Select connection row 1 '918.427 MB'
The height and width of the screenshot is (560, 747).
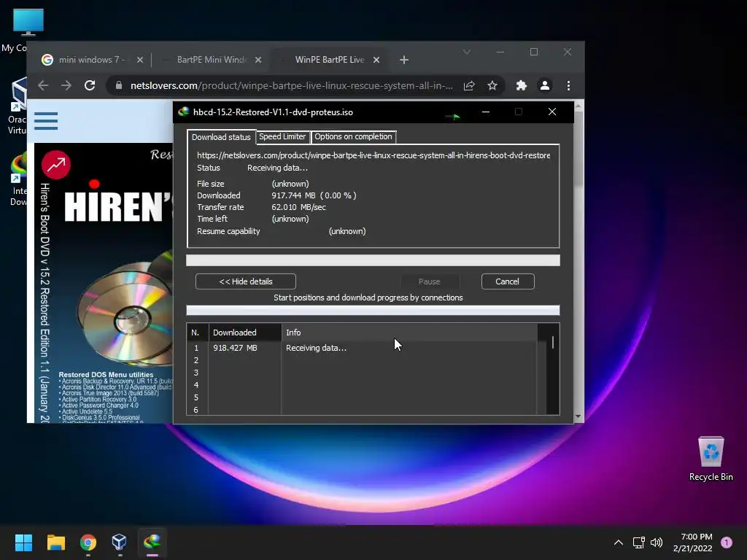click(362, 348)
